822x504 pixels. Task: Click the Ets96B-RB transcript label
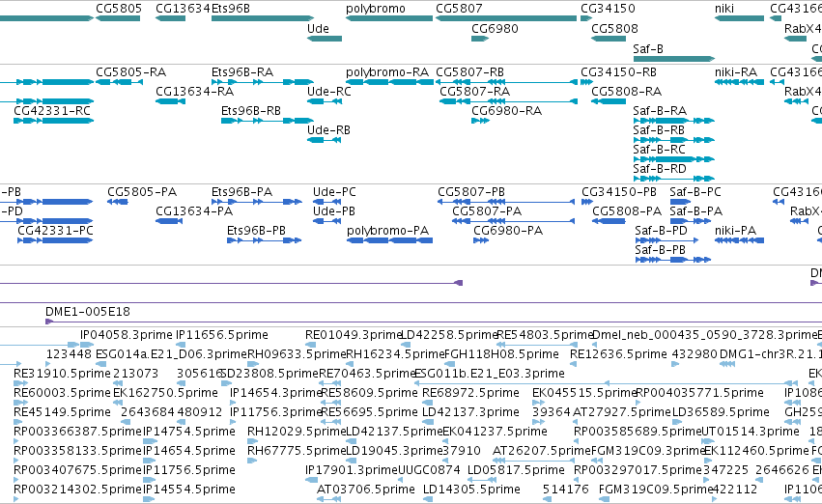pyautogui.click(x=250, y=110)
